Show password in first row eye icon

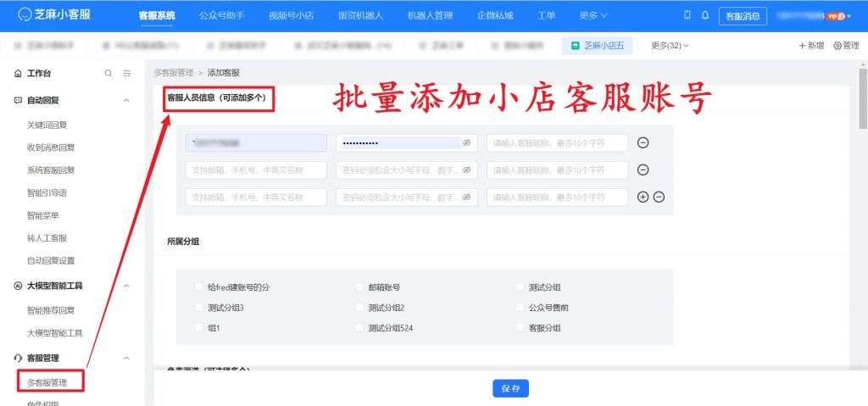tap(466, 143)
